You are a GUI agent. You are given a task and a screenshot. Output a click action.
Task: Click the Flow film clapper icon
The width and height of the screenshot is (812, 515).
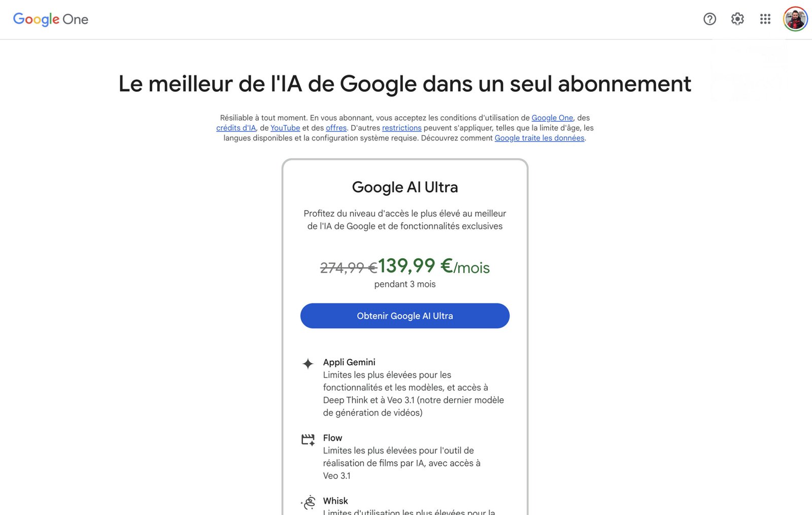[308, 439]
